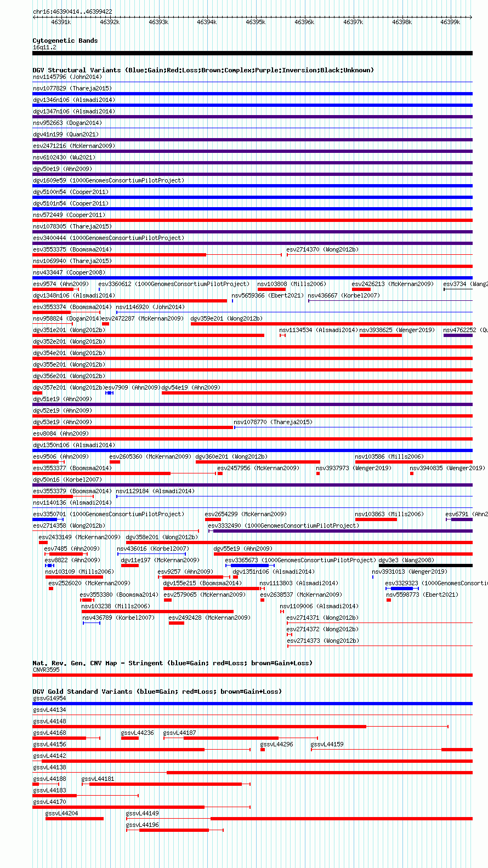Click nsv103863 (Mills2006) label

tap(389, 514)
